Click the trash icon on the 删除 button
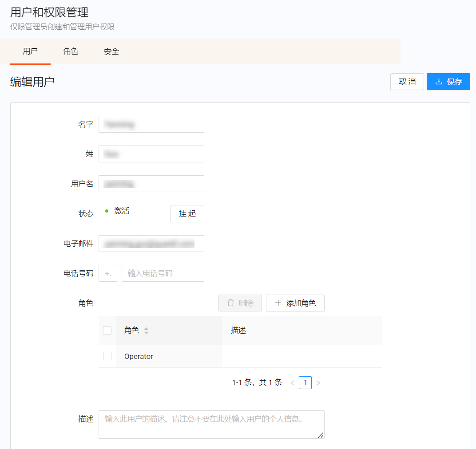This screenshot has width=476, height=449. click(230, 303)
